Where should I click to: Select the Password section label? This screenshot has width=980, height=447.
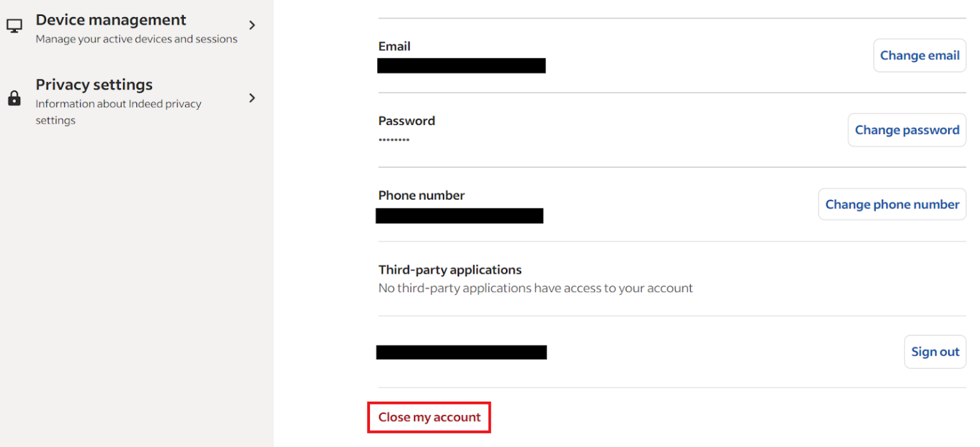pos(407,121)
